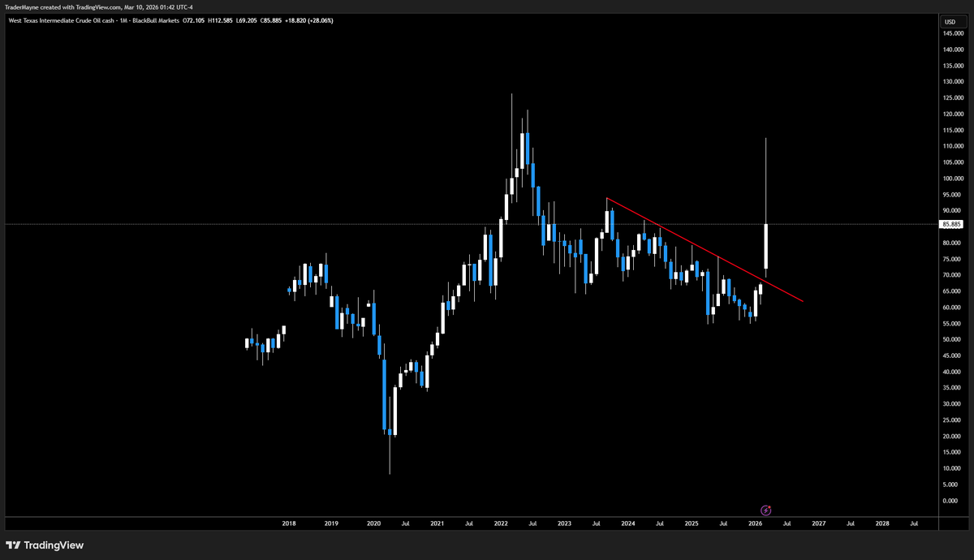974x560 pixels.
Task: Click the 2020 time axis label
Action: coord(373,524)
